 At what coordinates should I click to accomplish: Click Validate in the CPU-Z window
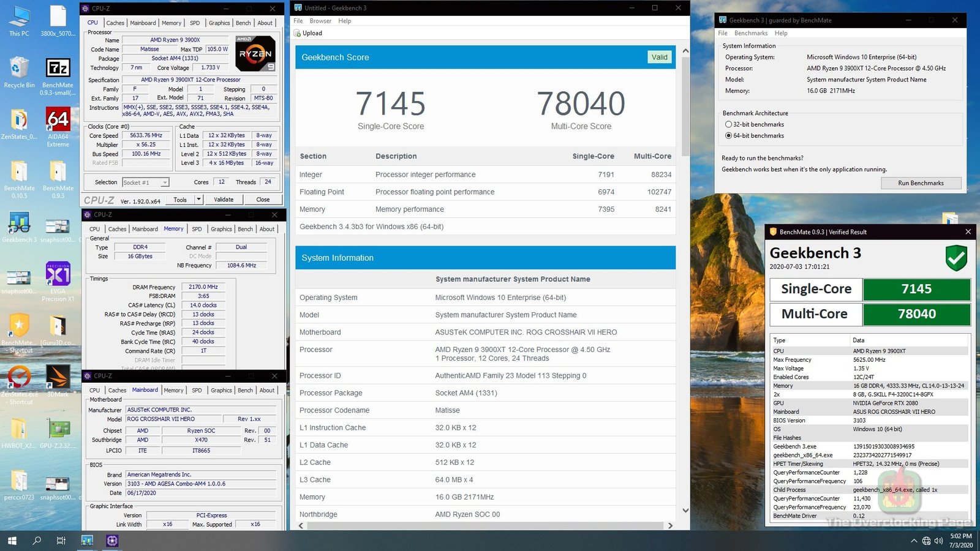224,199
